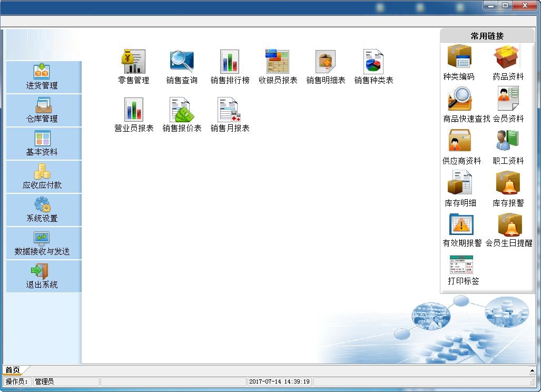
Task: Open 销售月报表 monthly sales report
Action: [230, 110]
